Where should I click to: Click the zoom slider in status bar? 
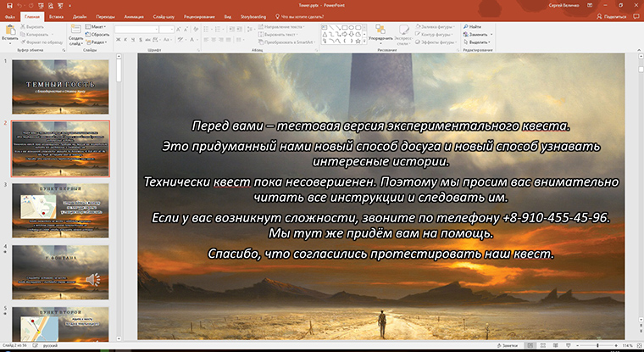597,346
